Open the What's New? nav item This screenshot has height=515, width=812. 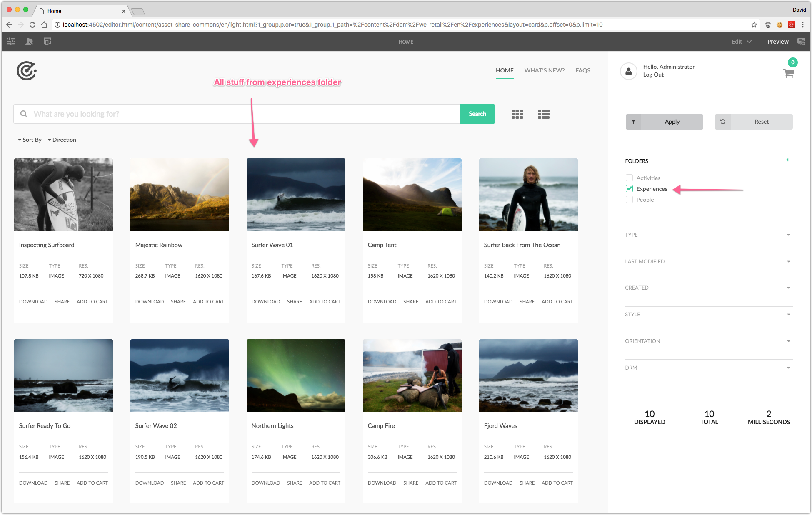(x=544, y=70)
